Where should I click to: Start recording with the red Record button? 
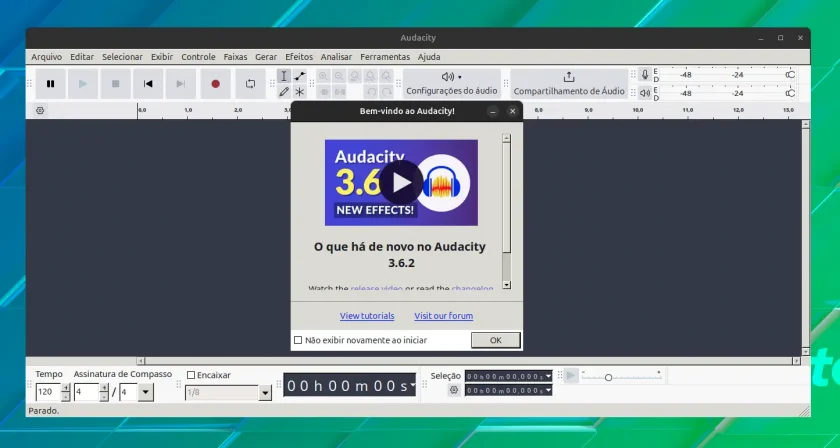pos(215,84)
